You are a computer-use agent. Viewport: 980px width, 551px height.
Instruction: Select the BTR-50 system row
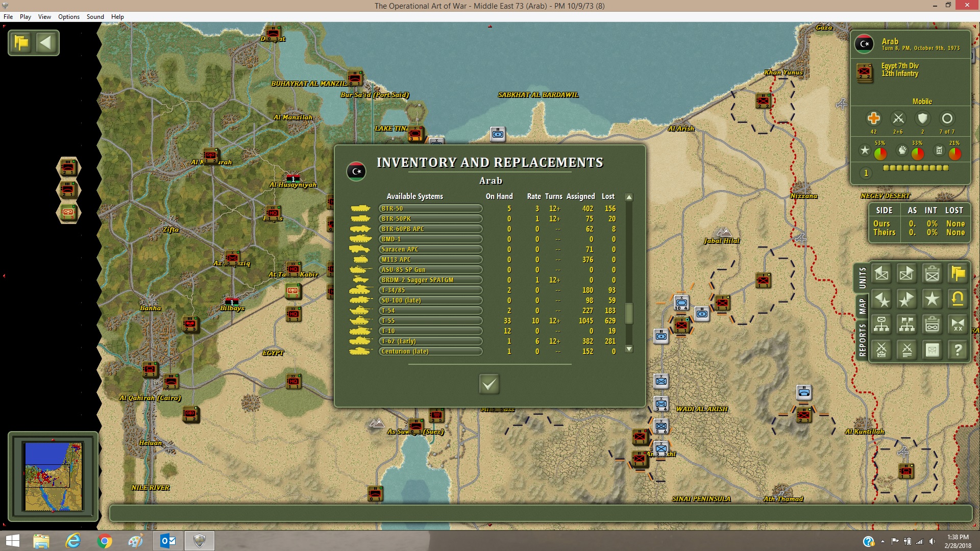pyautogui.click(x=430, y=209)
